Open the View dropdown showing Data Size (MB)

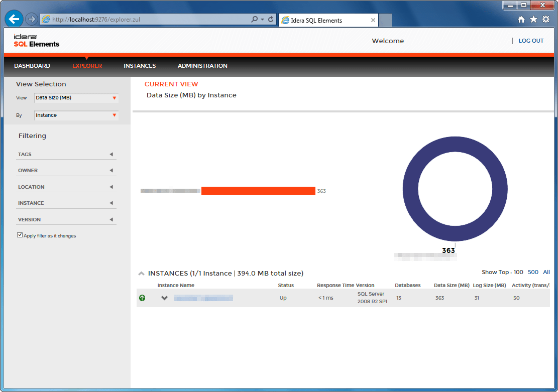click(76, 97)
